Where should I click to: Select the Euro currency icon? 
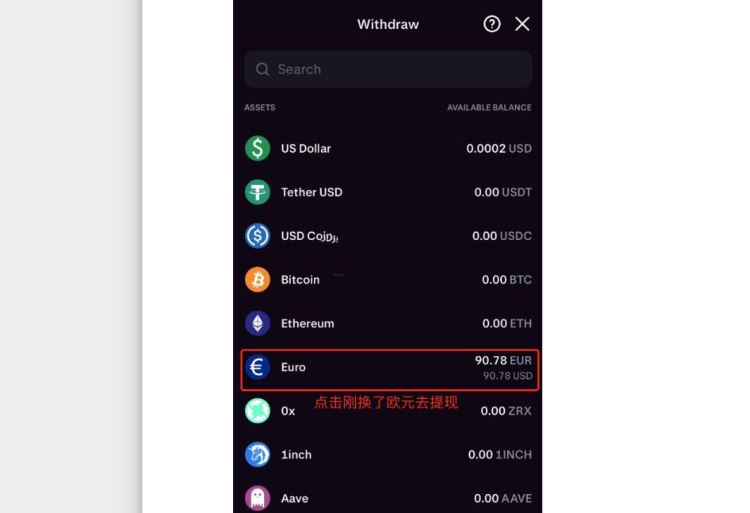click(x=257, y=367)
